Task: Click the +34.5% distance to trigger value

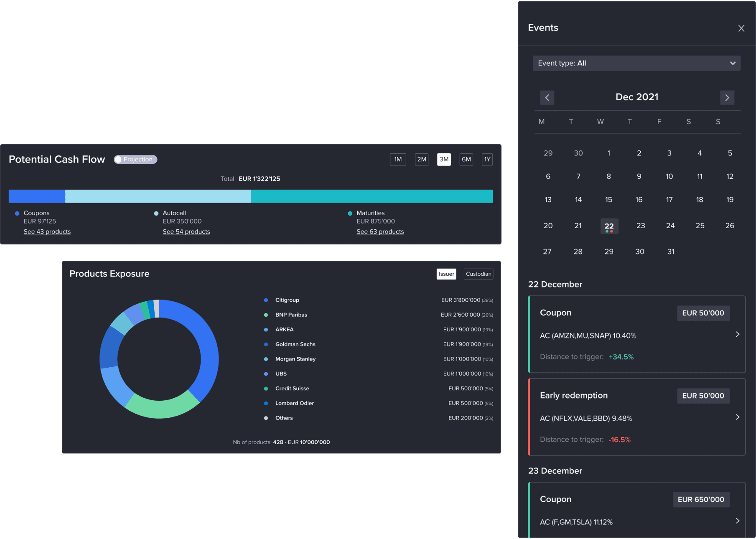Action: [x=621, y=357]
